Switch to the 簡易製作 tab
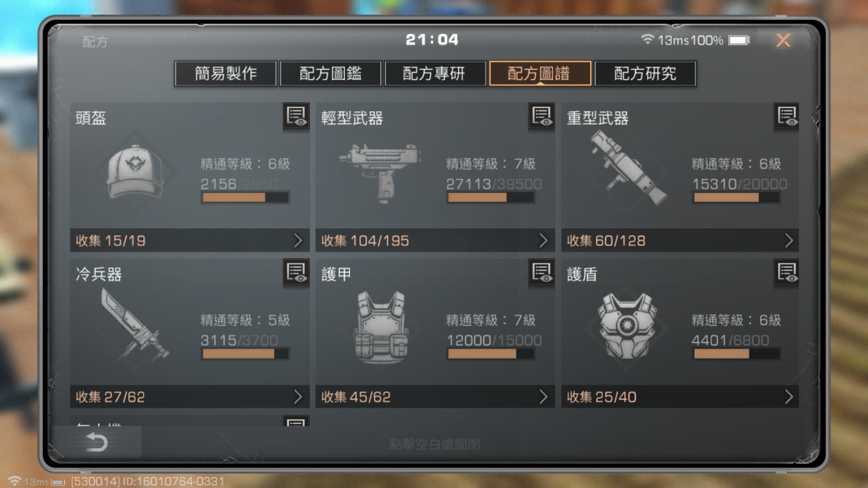 click(226, 73)
